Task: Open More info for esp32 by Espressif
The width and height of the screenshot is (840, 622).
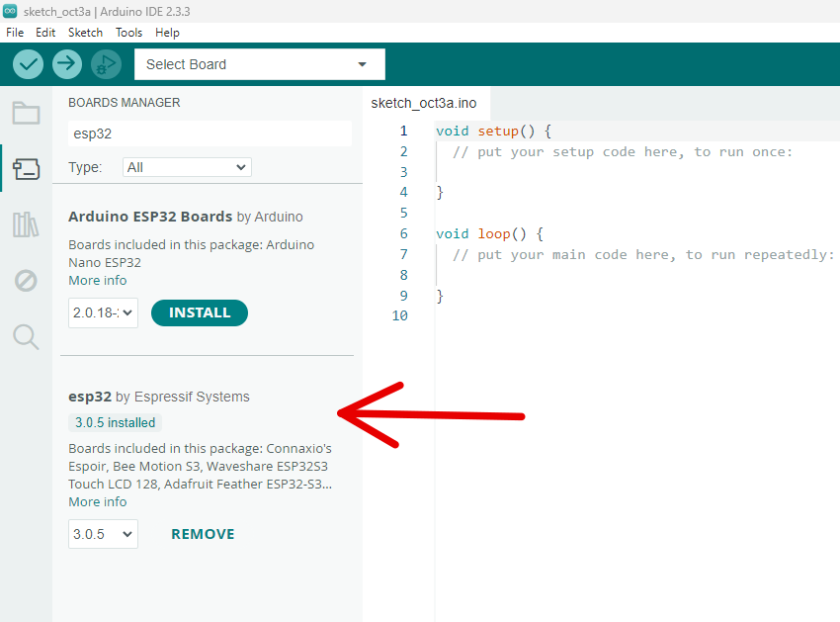Action: (98, 502)
